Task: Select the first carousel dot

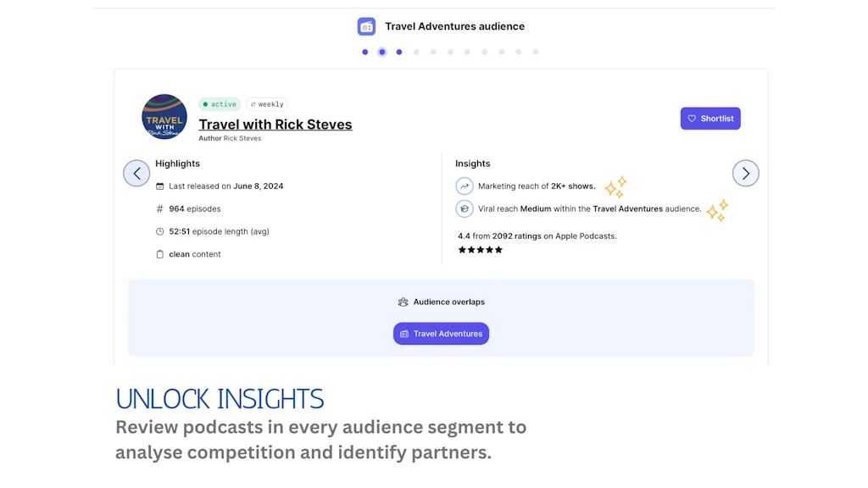Action: 364,52
